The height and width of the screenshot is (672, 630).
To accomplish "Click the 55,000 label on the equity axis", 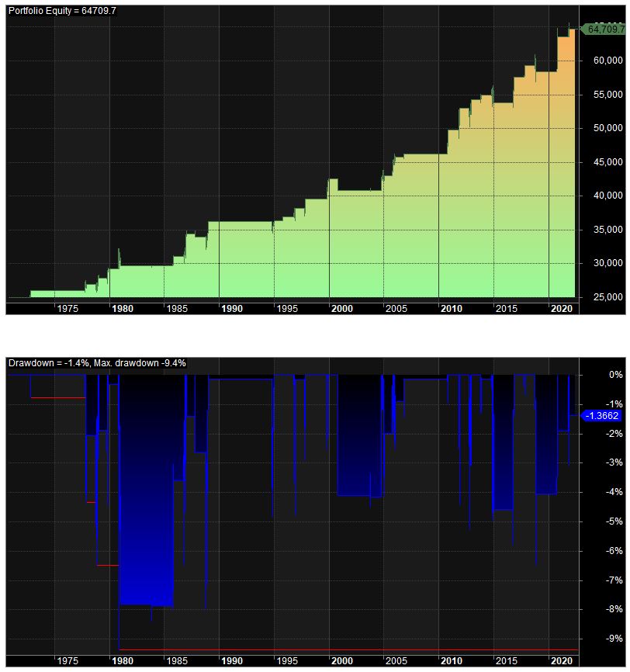I will [x=607, y=95].
